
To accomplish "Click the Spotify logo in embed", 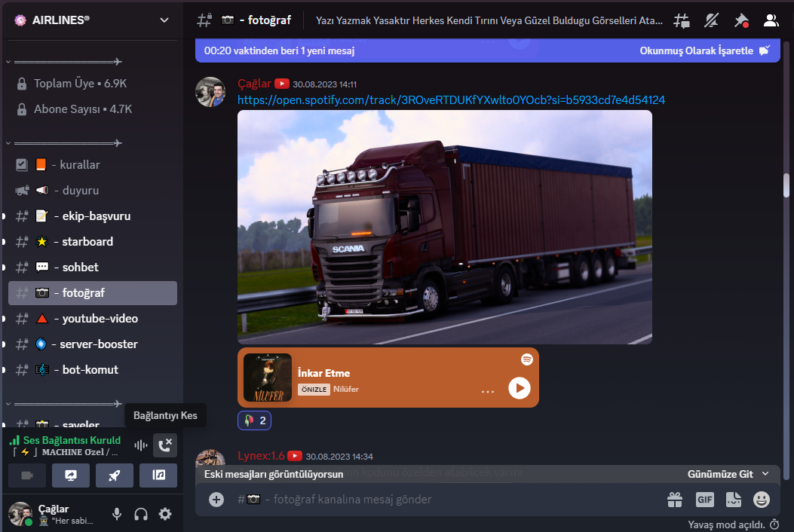I will point(526,359).
